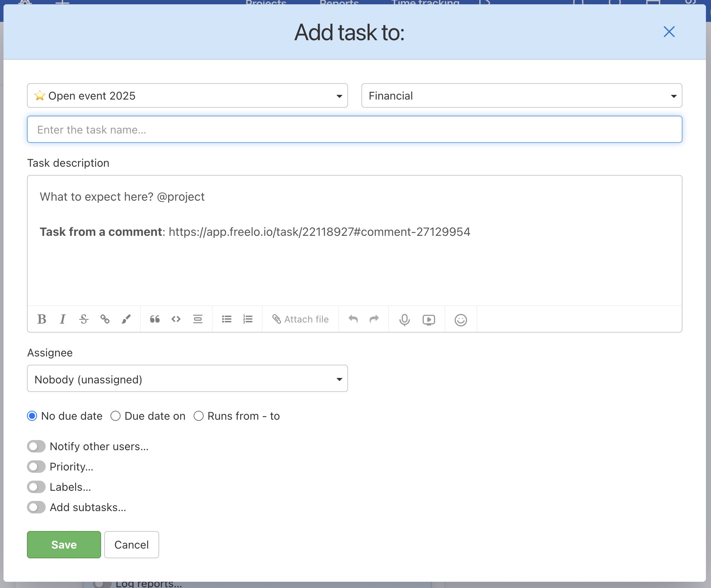Focus the task name input field
Screen dimensions: 711x588
pos(355,129)
